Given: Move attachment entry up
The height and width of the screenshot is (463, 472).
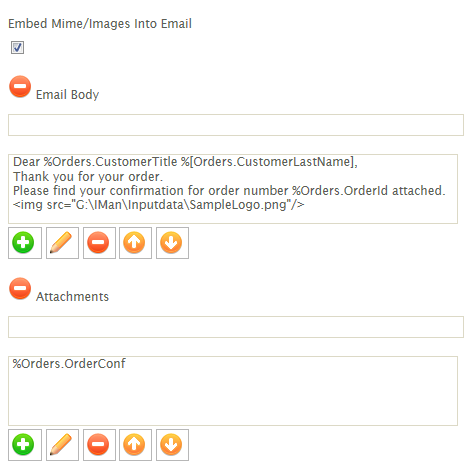Looking at the screenshot, I should (135, 445).
